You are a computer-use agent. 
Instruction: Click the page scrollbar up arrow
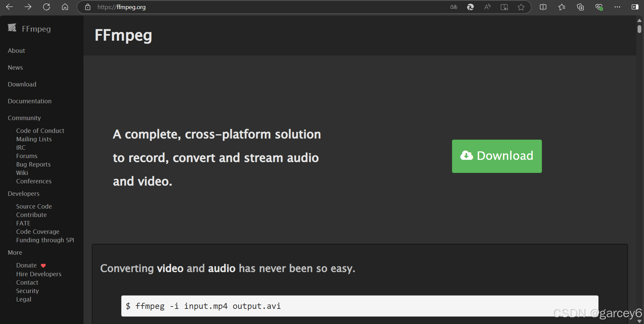(639, 21)
